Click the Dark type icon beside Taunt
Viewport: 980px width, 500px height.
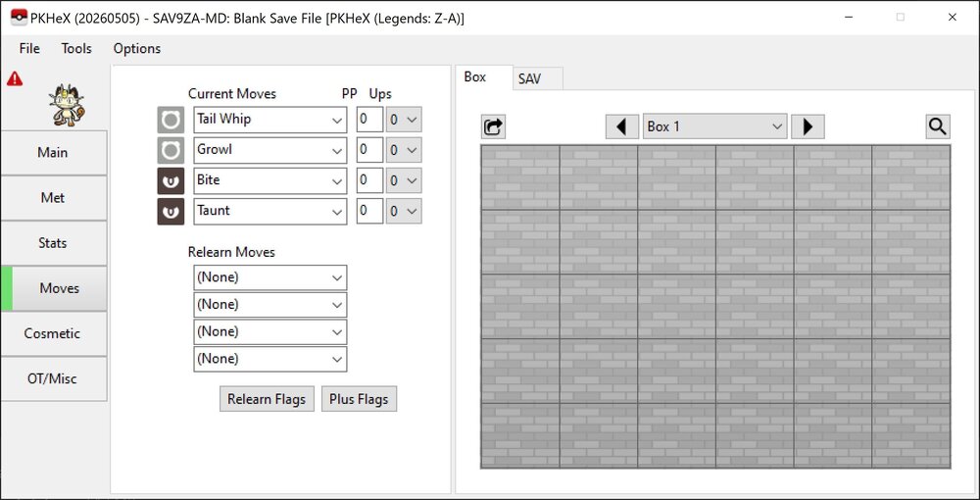click(171, 212)
